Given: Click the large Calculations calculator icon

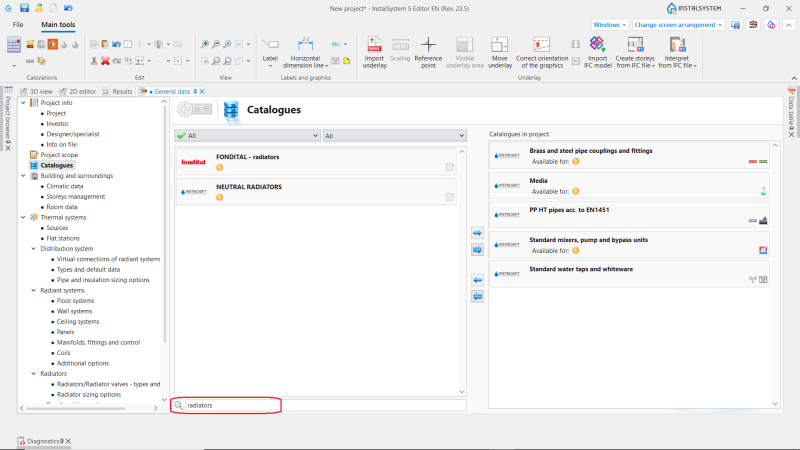Looking at the screenshot, I should pyautogui.click(x=14, y=44).
